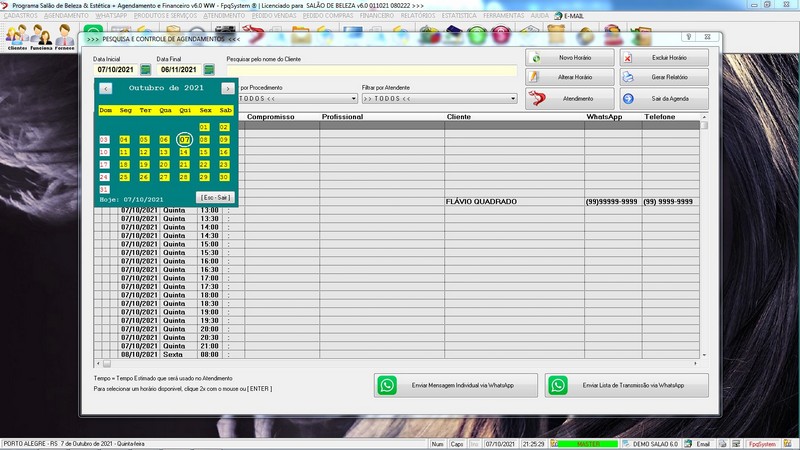This screenshot has height=450, width=800.
Task: Select day 01 in the calendar
Action: (x=204, y=127)
